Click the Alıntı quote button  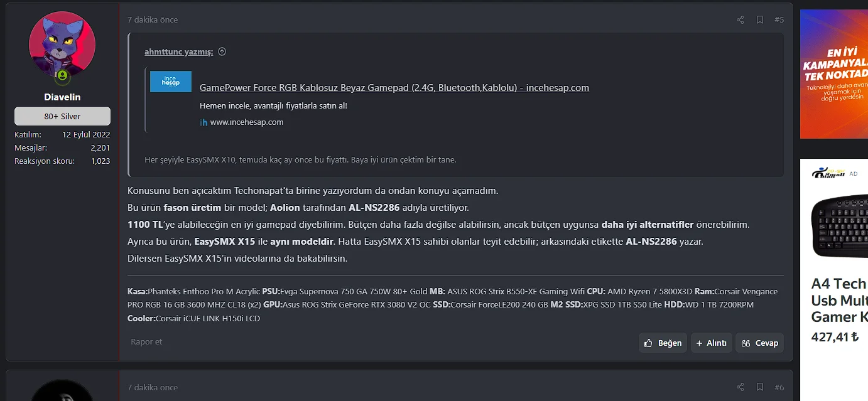pos(711,343)
